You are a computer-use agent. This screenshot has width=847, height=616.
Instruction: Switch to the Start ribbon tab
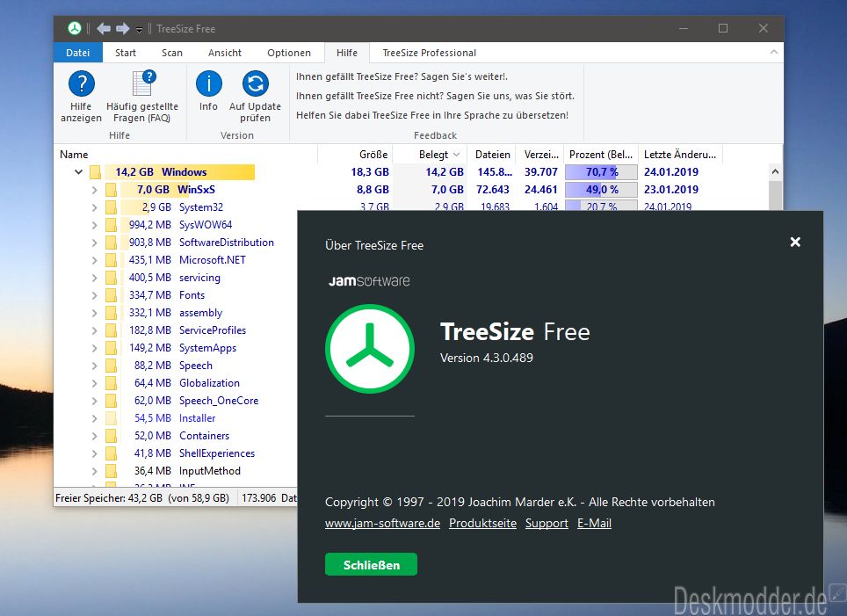pyautogui.click(x=126, y=53)
